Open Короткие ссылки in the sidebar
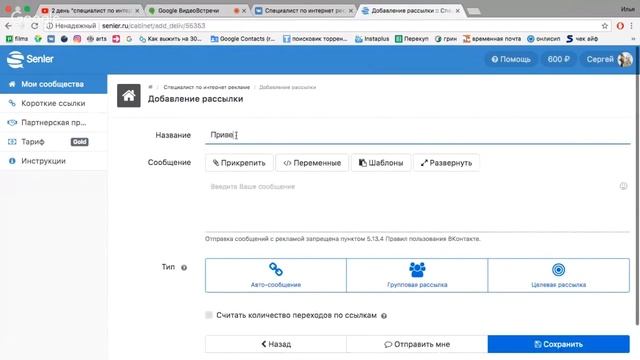The image size is (640, 360). point(53,103)
